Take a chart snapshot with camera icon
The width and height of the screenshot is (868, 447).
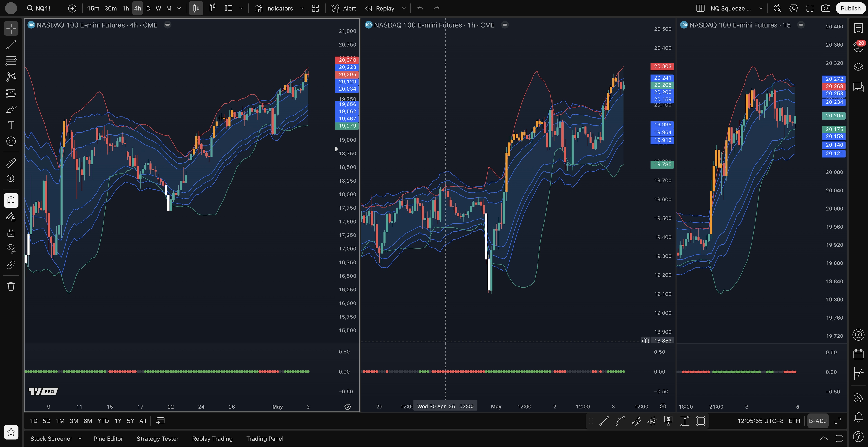pyautogui.click(x=825, y=8)
